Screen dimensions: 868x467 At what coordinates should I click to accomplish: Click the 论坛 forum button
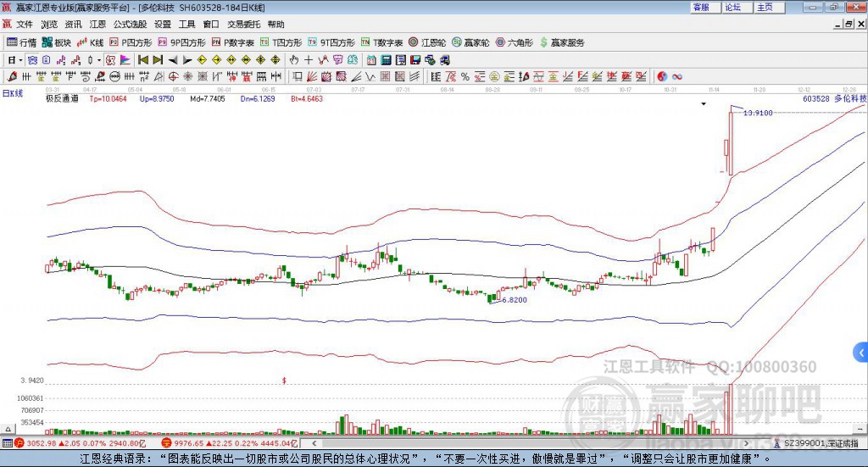(x=737, y=7)
